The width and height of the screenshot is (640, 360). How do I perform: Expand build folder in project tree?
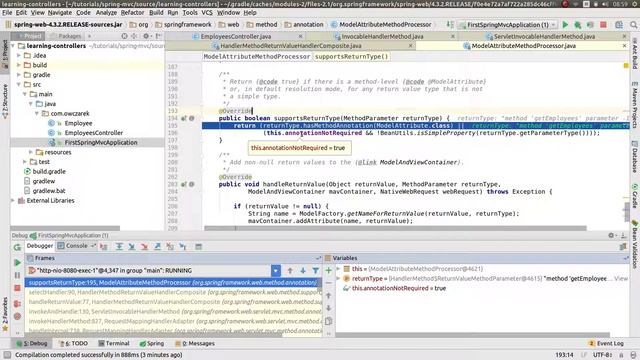(x=18, y=65)
